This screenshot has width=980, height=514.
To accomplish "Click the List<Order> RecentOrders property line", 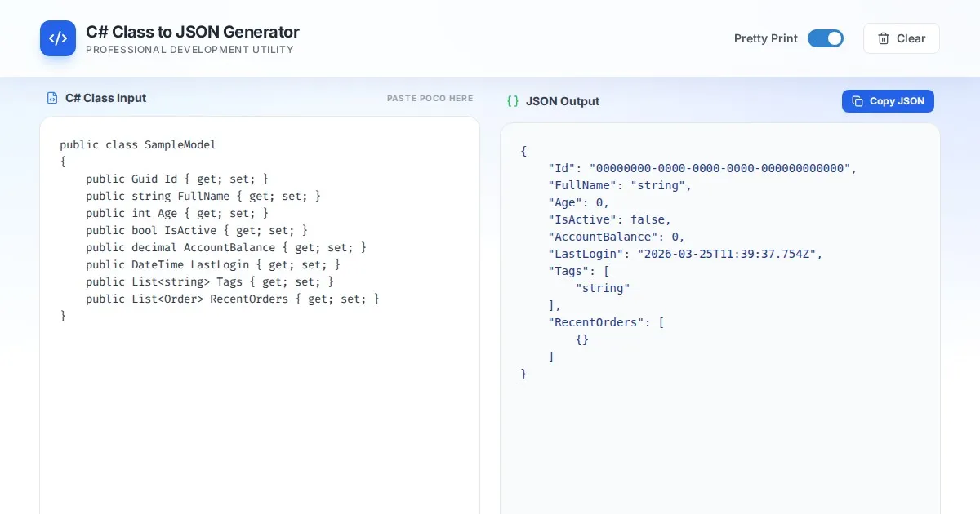I will tap(232, 299).
